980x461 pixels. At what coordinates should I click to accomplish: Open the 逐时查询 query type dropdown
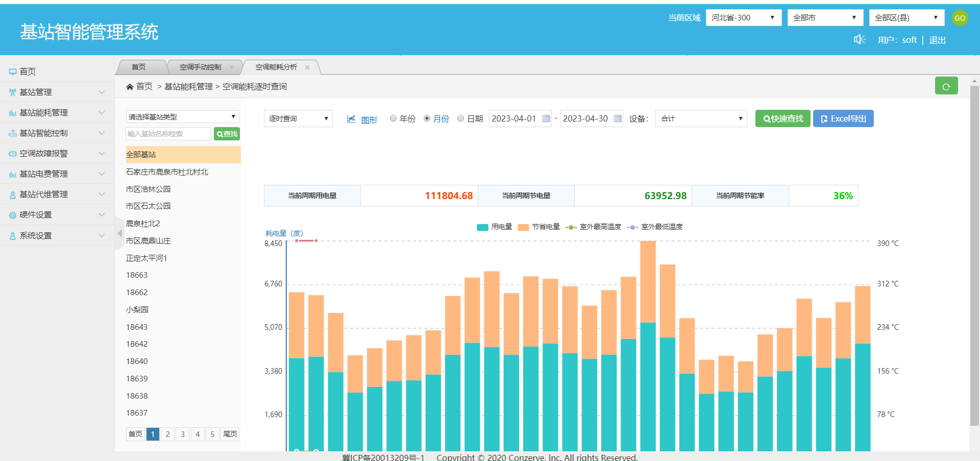(298, 118)
